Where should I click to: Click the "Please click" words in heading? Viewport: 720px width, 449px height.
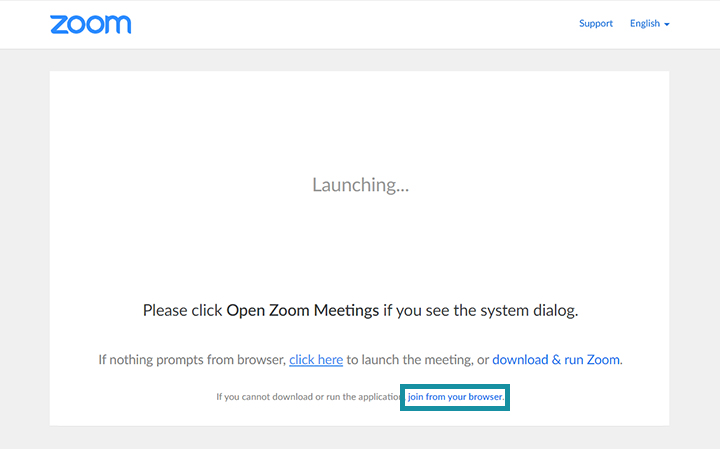[182, 310]
